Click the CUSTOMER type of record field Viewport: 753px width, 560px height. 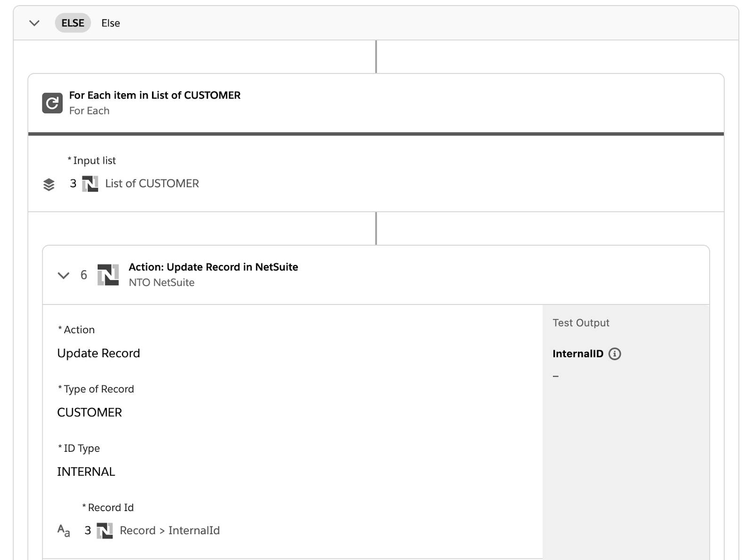(89, 413)
